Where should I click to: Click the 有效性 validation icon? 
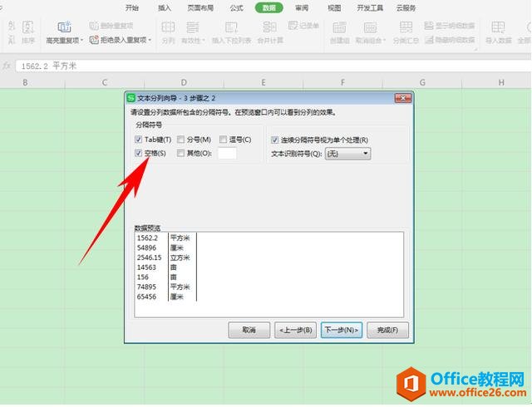click(x=193, y=27)
